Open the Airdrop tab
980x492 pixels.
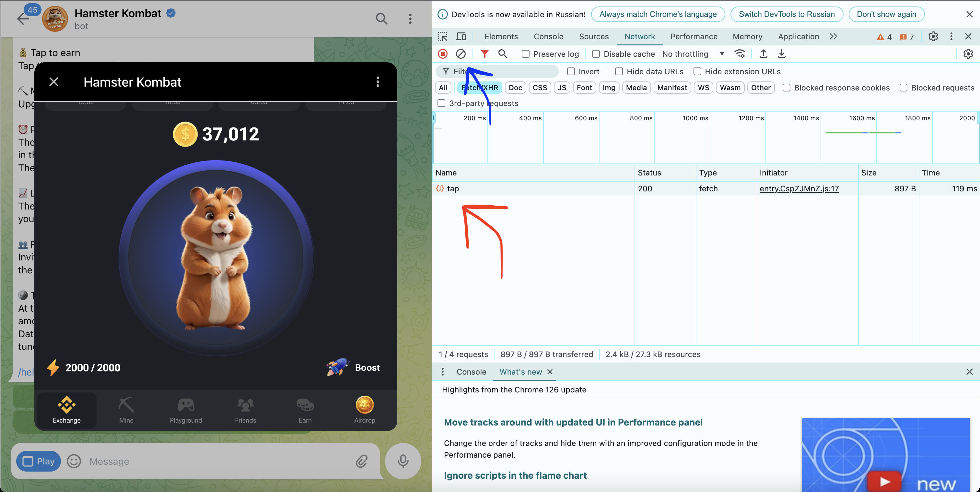click(x=365, y=410)
